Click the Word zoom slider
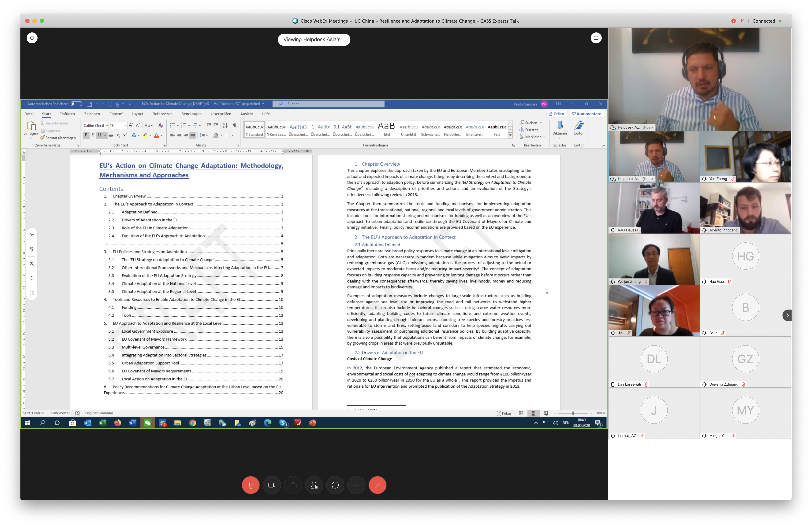This screenshot has width=812, height=527. click(x=573, y=413)
